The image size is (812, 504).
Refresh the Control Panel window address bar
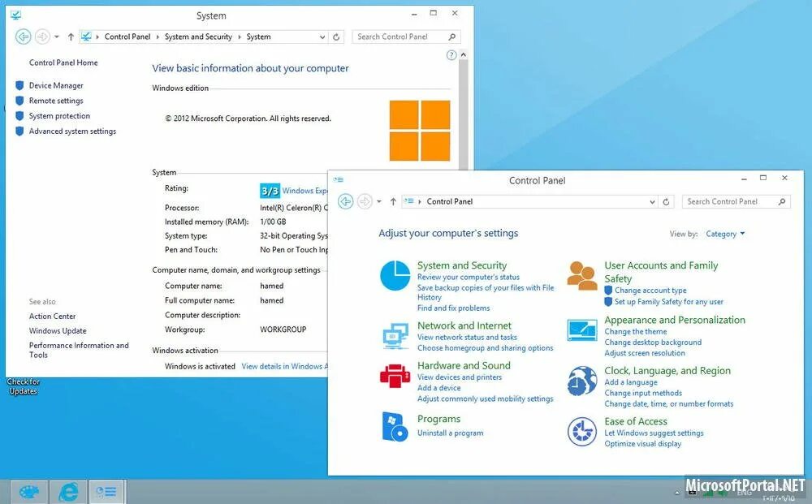click(x=667, y=202)
